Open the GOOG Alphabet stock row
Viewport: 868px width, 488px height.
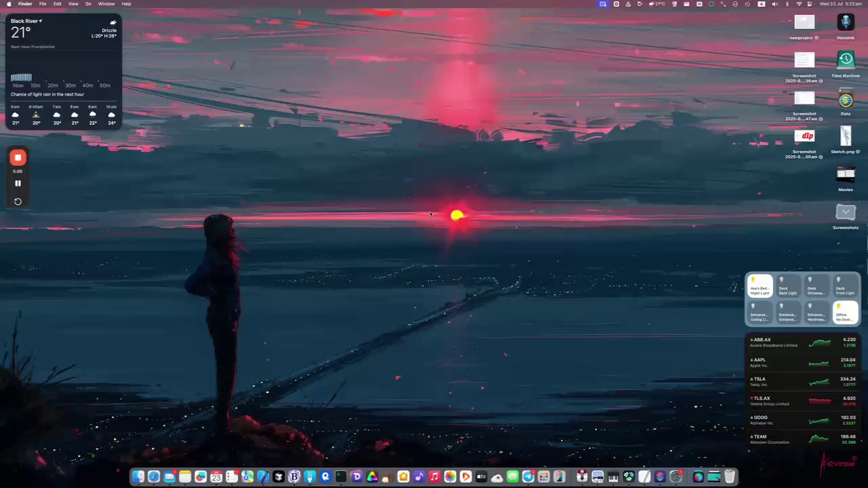803,420
